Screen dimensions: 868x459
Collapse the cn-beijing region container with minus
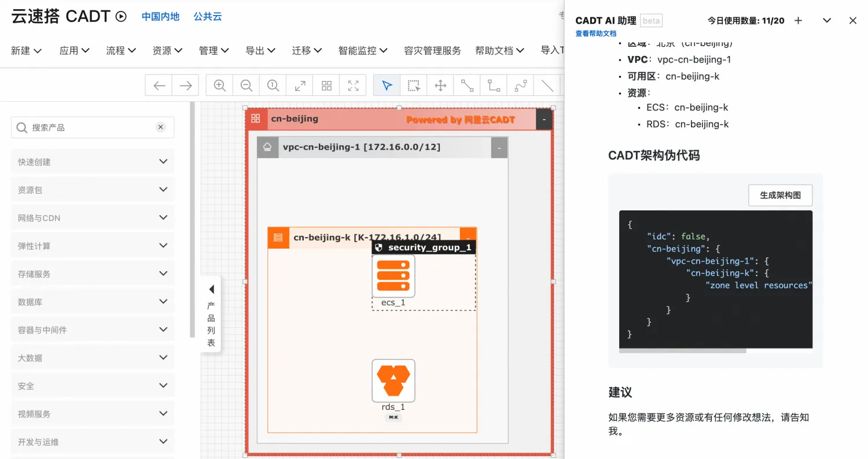click(544, 119)
